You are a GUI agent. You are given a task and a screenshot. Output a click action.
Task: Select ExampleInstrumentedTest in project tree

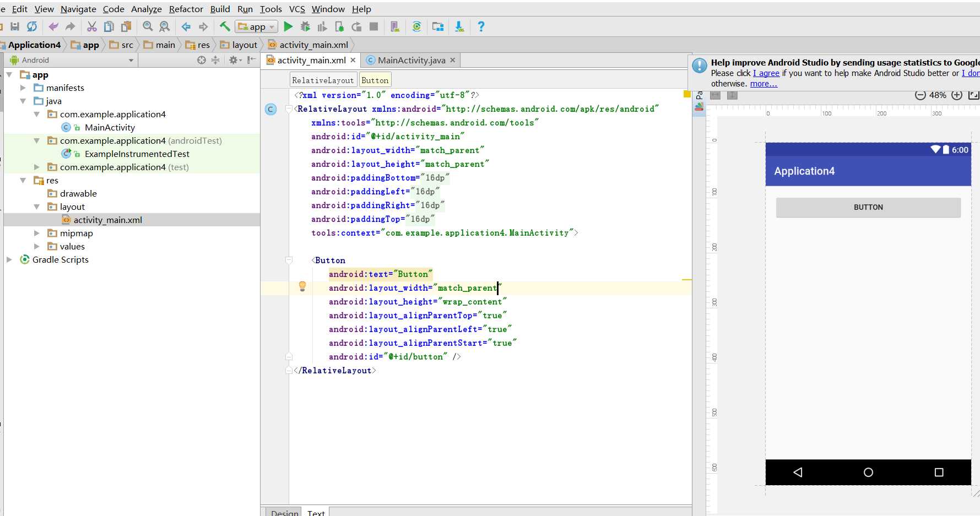(x=137, y=154)
